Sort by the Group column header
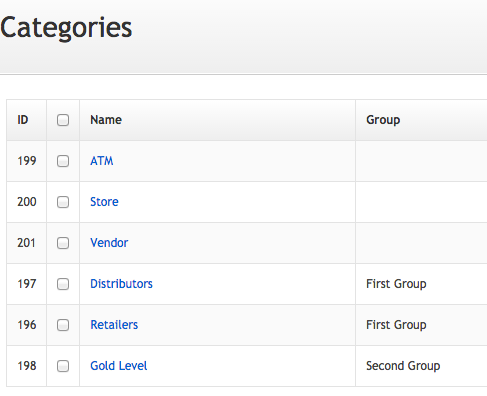The height and width of the screenshot is (396, 487). click(x=383, y=120)
